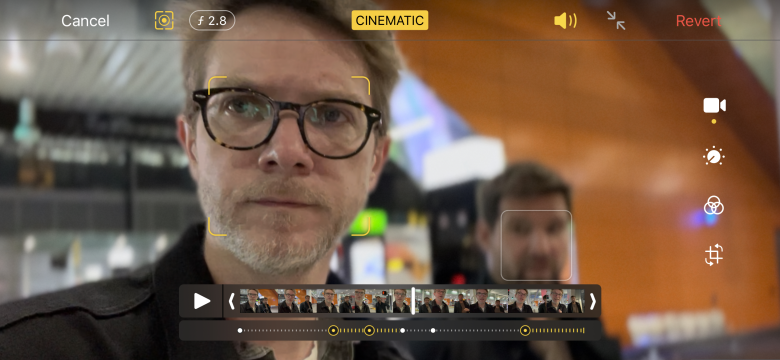Select the second yellow focus point marker

tap(369, 330)
